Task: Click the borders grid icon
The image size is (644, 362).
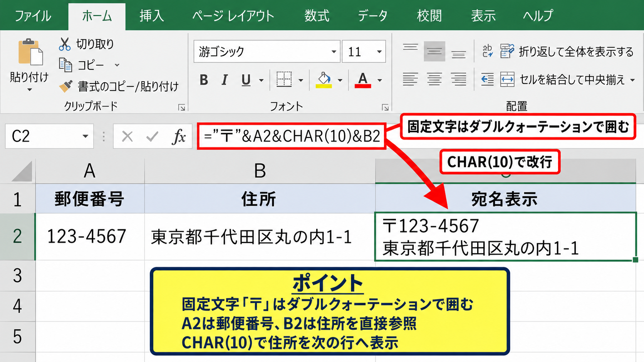Action: pyautogui.click(x=284, y=79)
